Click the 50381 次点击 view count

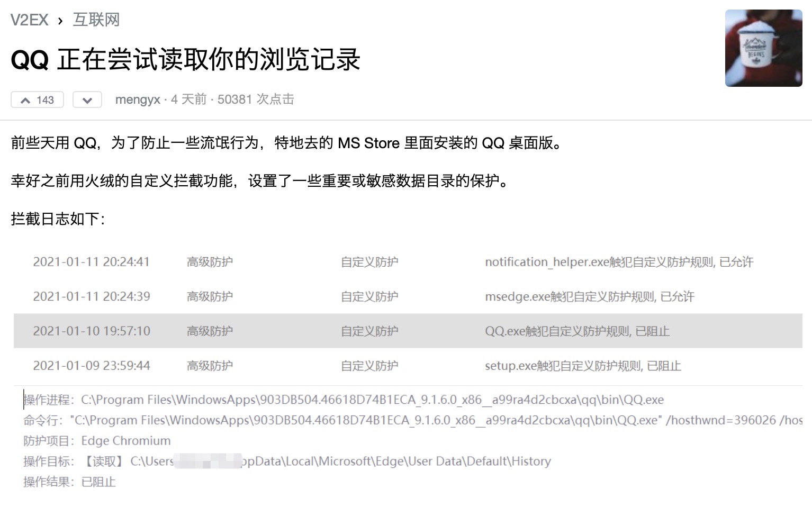click(x=256, y=99)
